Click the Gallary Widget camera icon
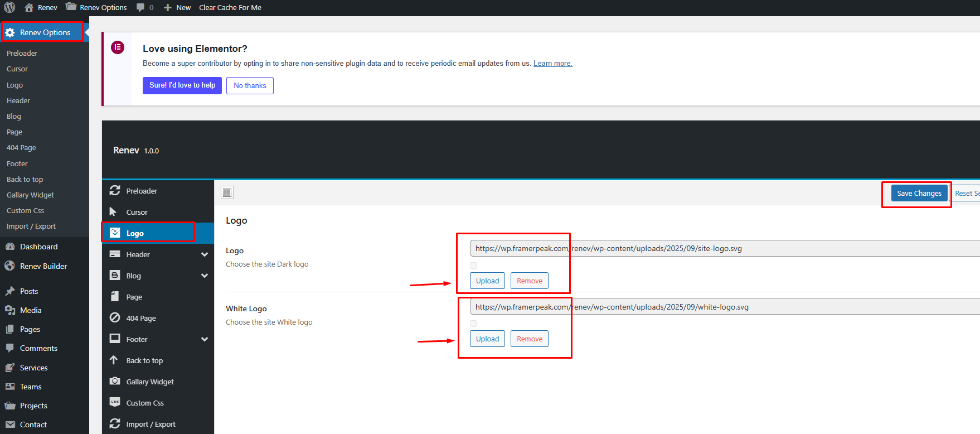Screen dimensions: 980x434 115,381
